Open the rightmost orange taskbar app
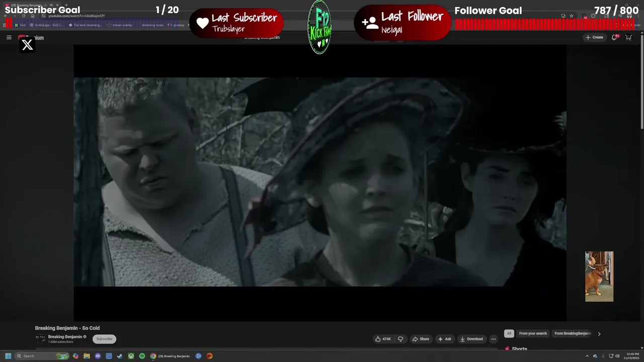The image size is (644, 362). tap(209, 356)
